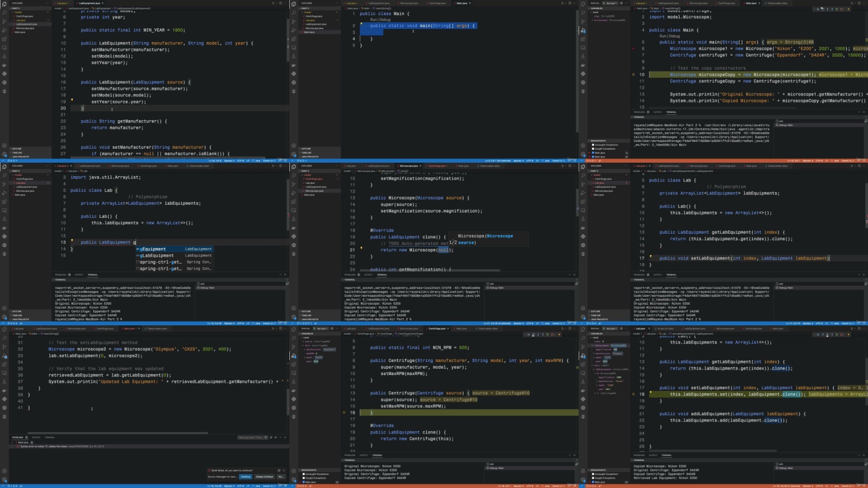
Task: Click Hot Code Replace lightning in Main.java line-10 debug window
Action: [849, 9]
